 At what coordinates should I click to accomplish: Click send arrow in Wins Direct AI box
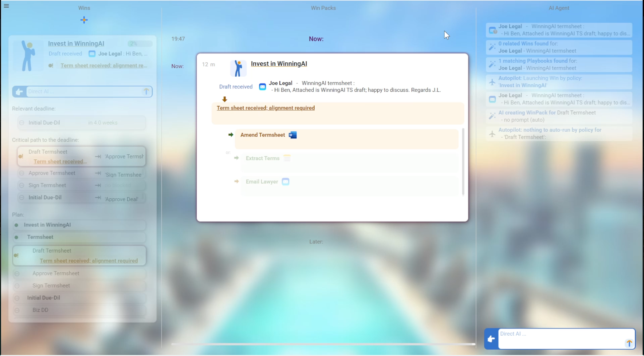(146, 91)
